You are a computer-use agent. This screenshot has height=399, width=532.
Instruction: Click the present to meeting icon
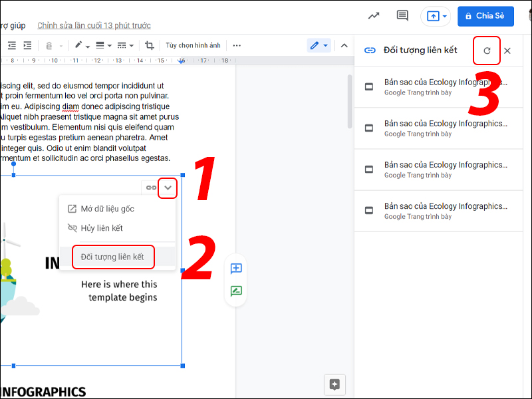433,16
